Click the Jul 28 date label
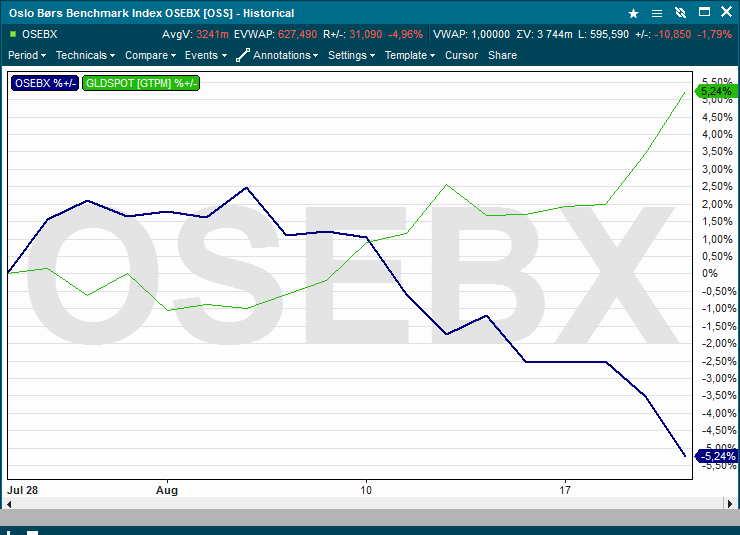The height and width of the screenshot is (535, 740). (x=22, y=490)
